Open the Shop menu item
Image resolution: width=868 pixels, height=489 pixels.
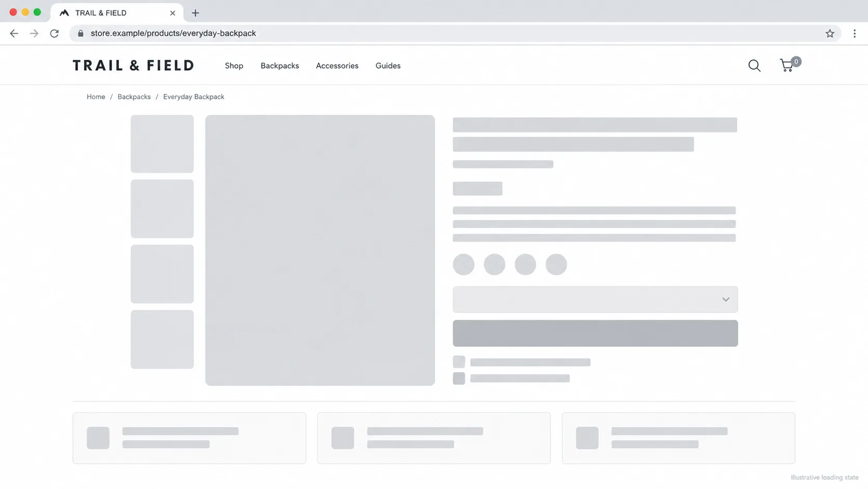tap(234, 65)
